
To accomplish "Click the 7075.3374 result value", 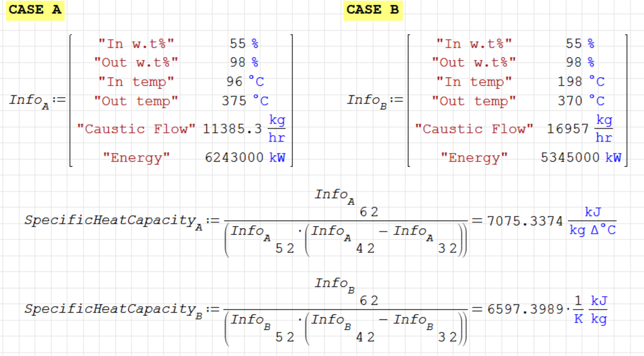I will [x=525, y=221].
